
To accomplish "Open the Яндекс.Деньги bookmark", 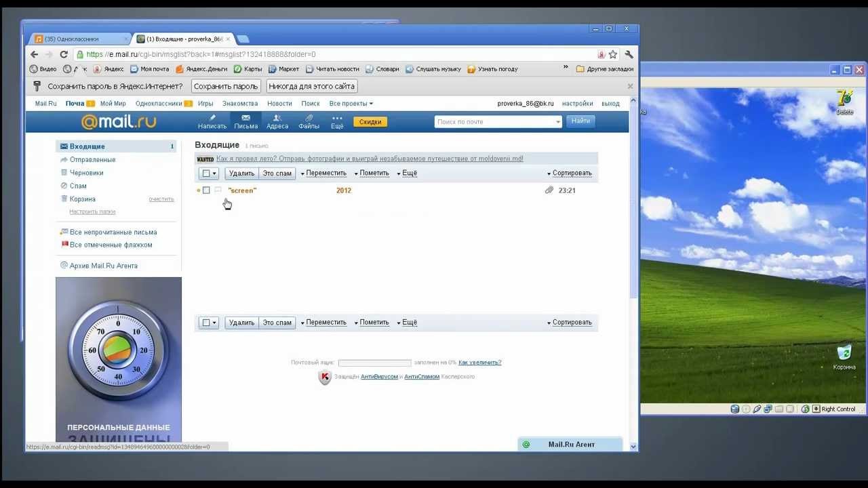I will click(x=201, y=69).
